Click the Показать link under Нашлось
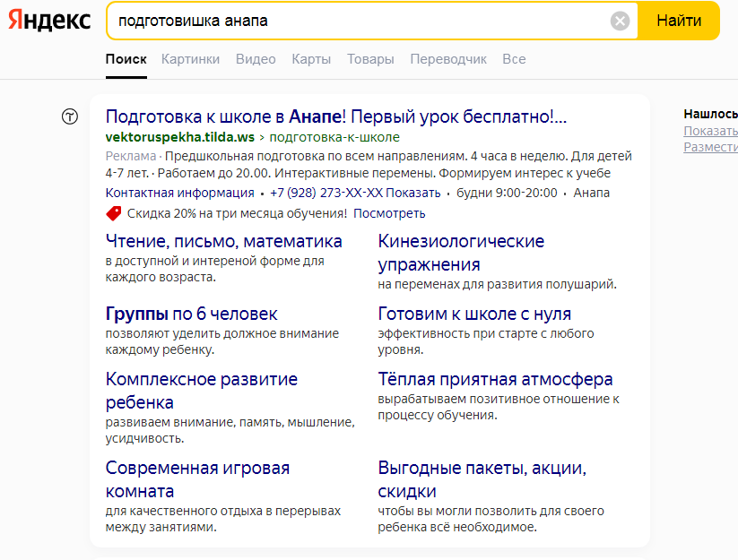 (x=711, y=131)
